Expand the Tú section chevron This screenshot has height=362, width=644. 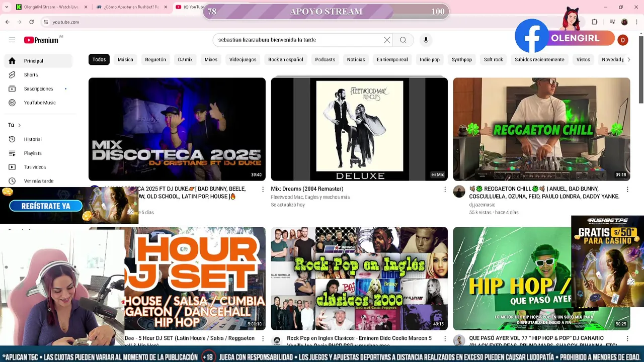(x=19, y=125)
